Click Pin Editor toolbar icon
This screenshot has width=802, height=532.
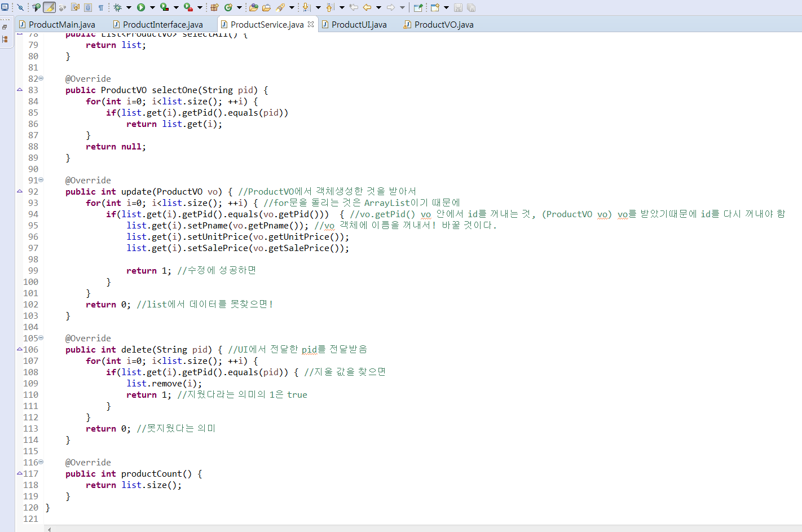click(418, 7)
